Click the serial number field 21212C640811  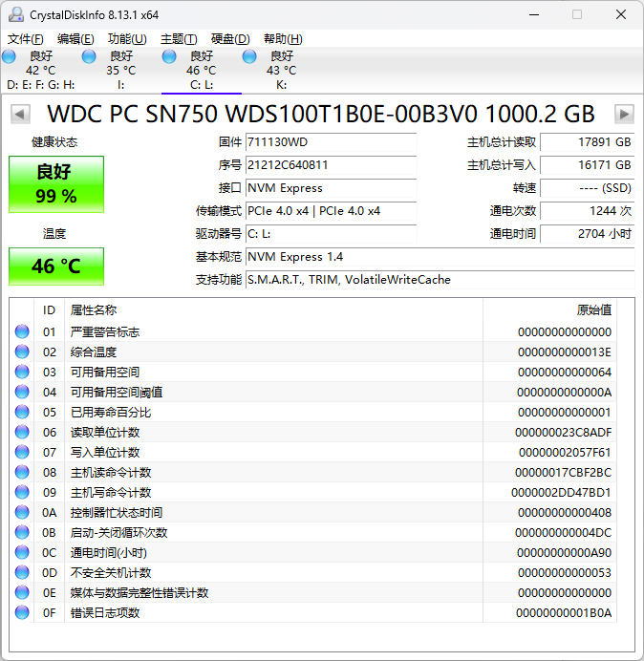coord(331,165)
